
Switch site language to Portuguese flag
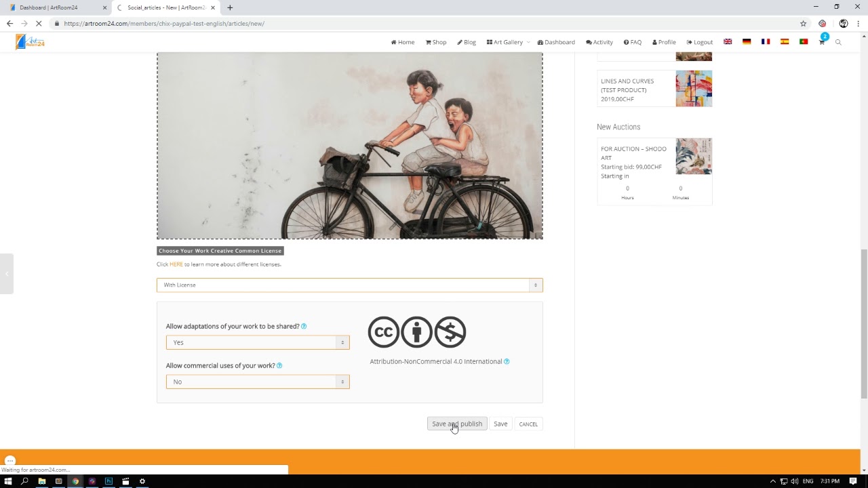point(804,42)
